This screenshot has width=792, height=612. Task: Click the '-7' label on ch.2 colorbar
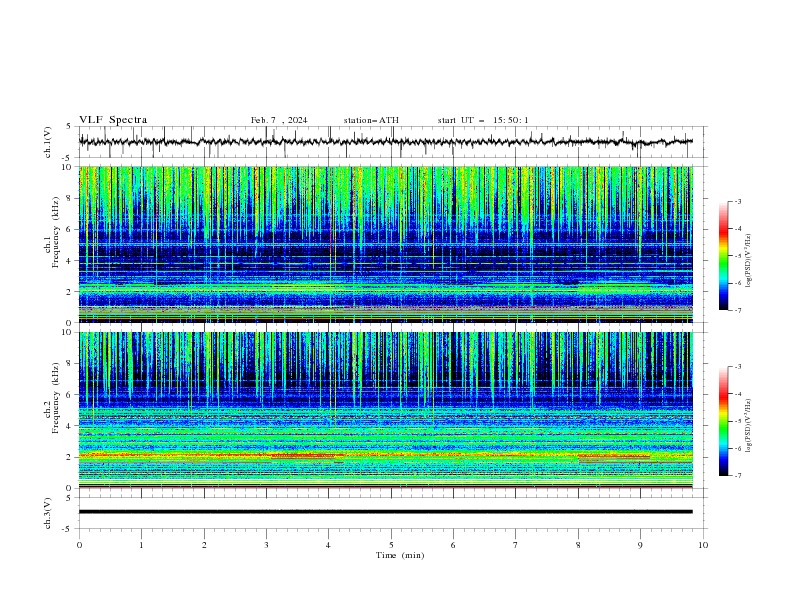pyautogui.click(x=738, y=475)
